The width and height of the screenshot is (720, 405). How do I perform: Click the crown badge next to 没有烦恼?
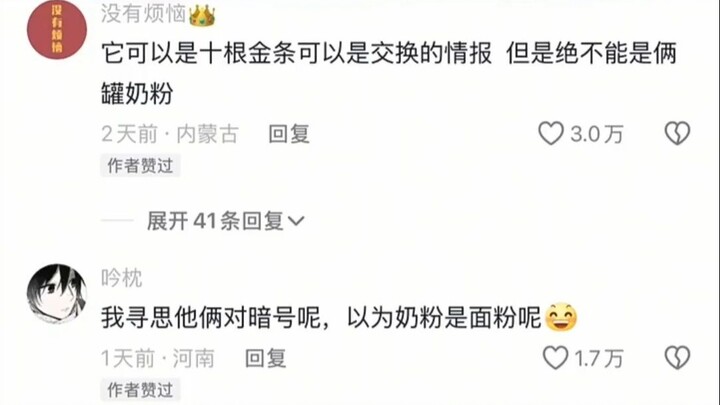[202, 16]
